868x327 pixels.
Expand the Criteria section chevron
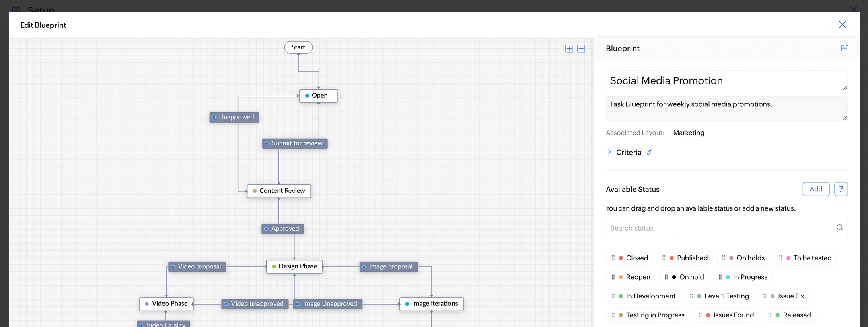[609, 152]
